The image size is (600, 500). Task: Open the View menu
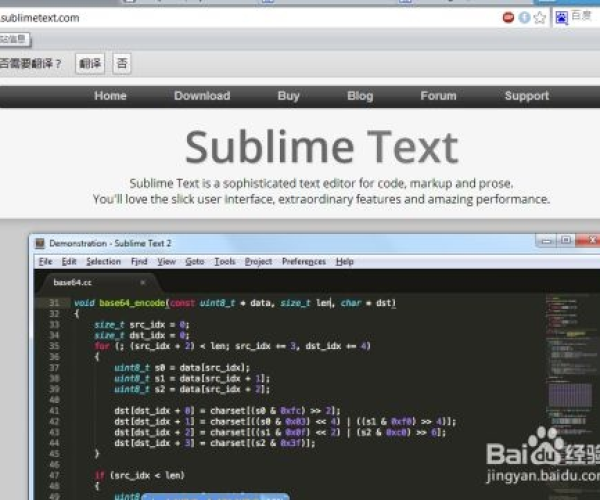click(166, 262)
